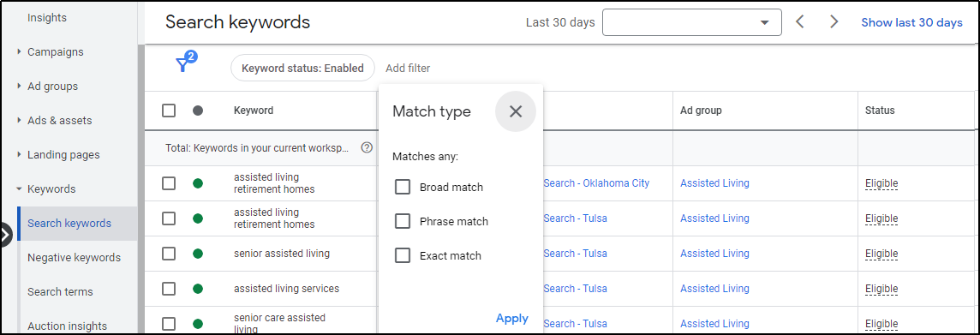Image resolution: width=980 pixels, height=335 pixels.
Task: Select all keywords header checkbox
Action: coord(169,111)
